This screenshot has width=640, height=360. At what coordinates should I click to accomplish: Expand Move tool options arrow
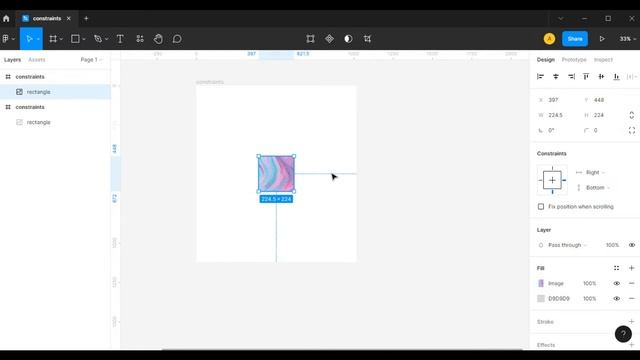[x=38, y=39]
